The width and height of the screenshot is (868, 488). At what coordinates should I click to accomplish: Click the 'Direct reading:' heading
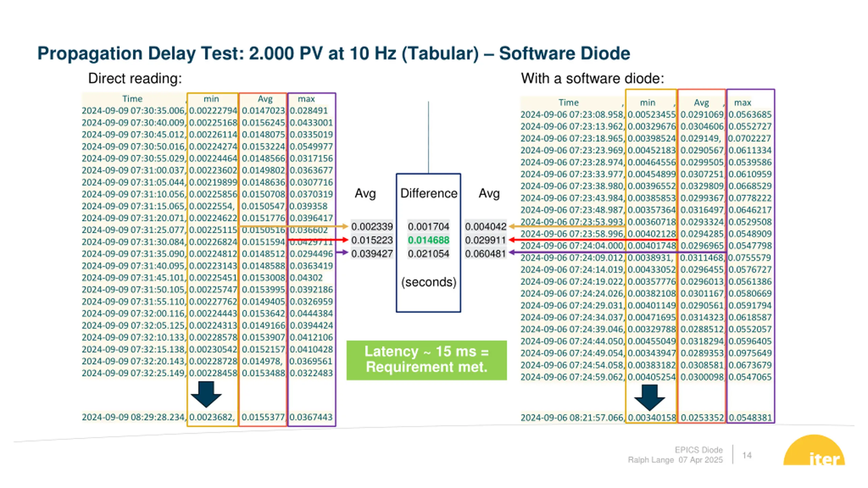click(x=135, y=78)
